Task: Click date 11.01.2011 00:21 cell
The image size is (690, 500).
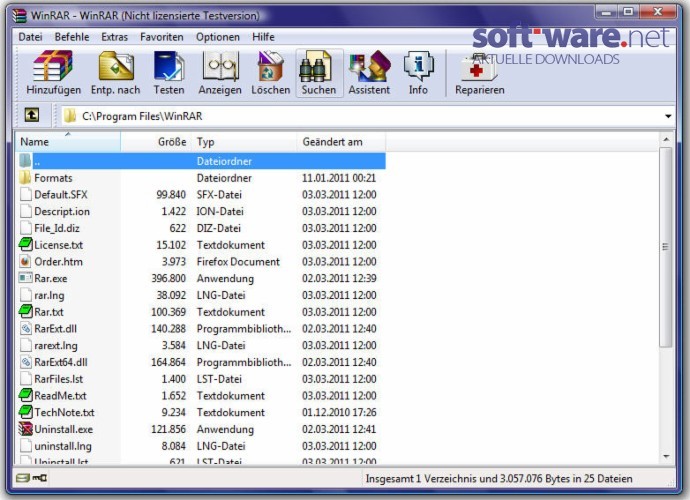Action: tap(339, 178)
